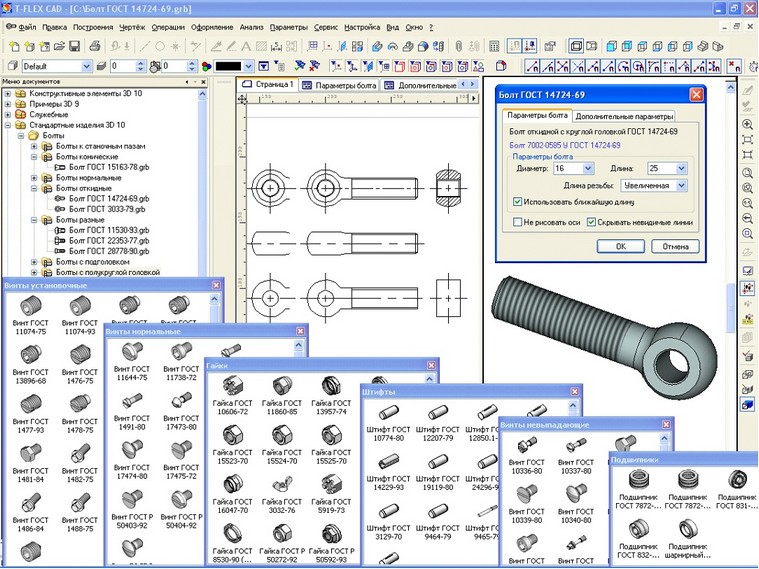Select Винт ГОСТ 11644-75 icon

click(x=132, y=351)
